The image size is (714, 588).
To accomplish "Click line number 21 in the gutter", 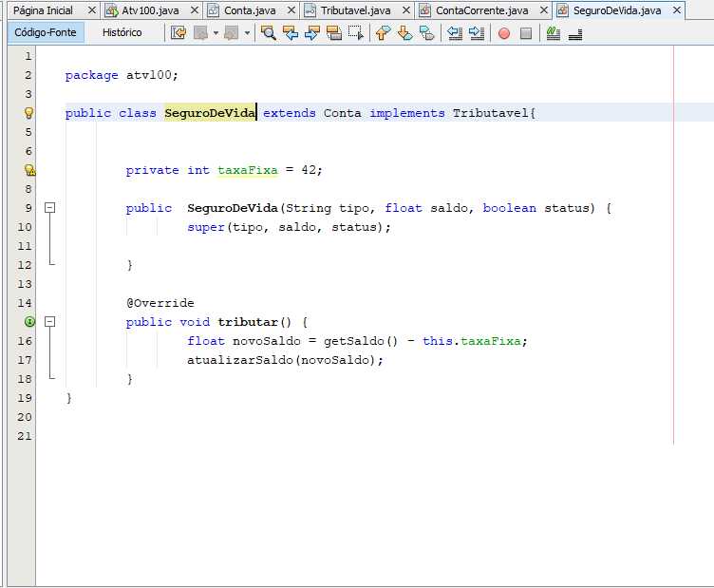I will (25, 436).
